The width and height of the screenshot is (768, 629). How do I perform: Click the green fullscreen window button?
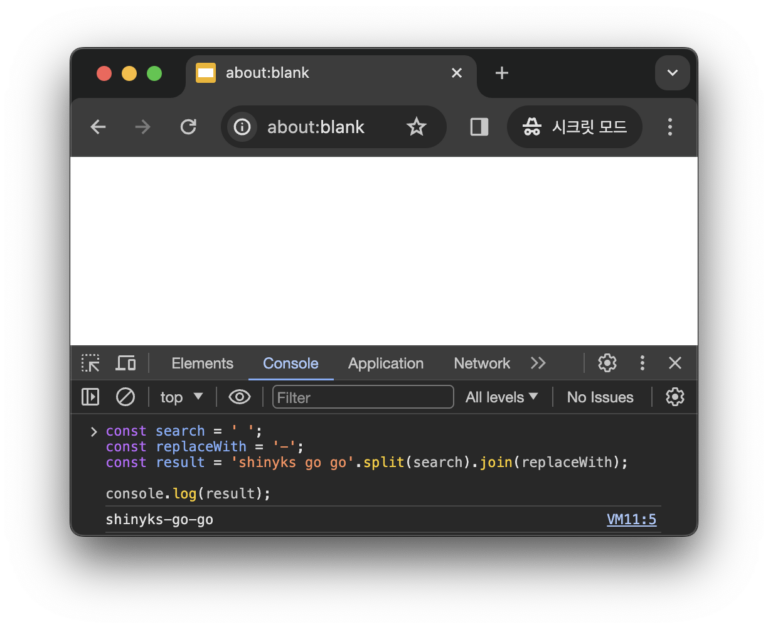(154, 73)
